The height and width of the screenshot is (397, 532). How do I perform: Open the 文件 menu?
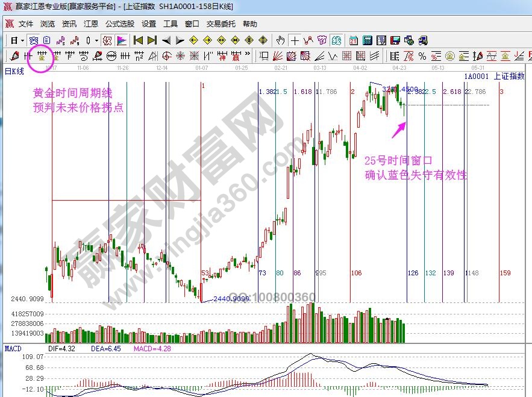pyautogui.click(x=25, y=24)
